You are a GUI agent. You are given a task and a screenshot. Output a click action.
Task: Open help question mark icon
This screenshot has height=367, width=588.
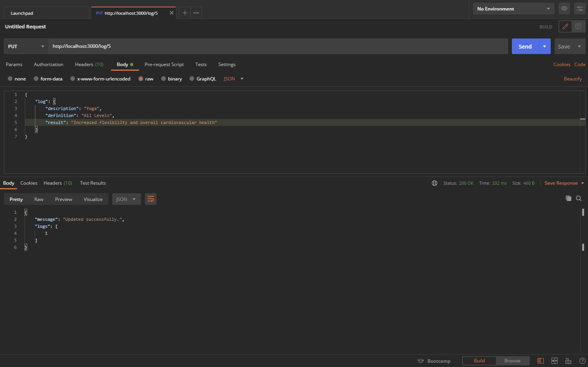(x=583, y=361)
